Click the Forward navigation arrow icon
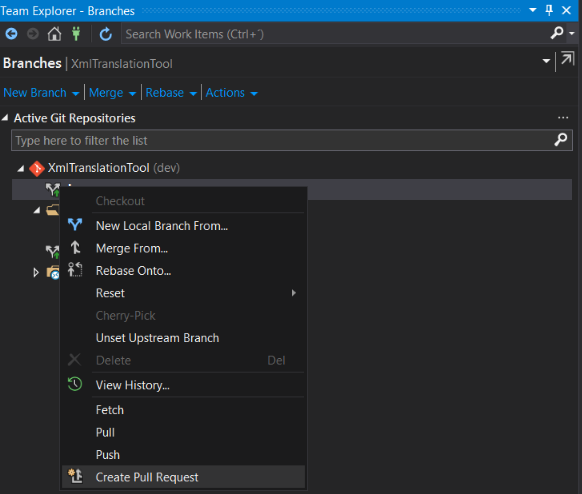Viewport: 582px width, 494px height. [33, 34]
